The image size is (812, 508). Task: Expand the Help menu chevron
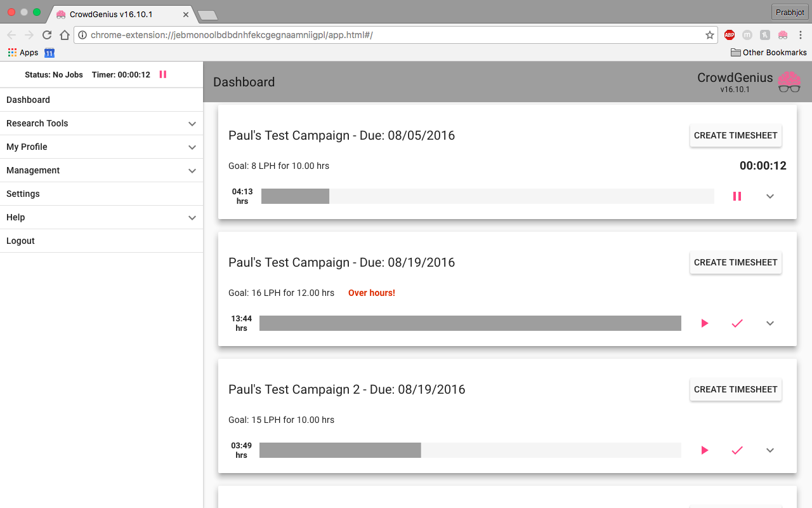(x=192, y=217)
